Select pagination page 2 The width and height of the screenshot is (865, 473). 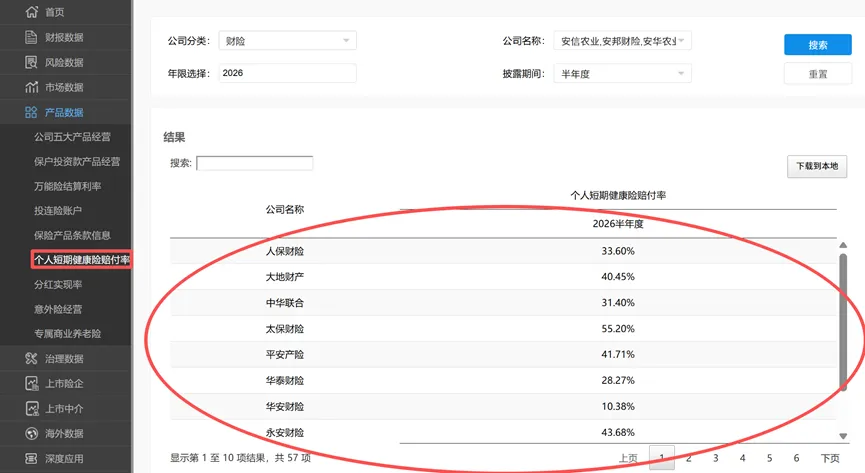pos(688,458)
